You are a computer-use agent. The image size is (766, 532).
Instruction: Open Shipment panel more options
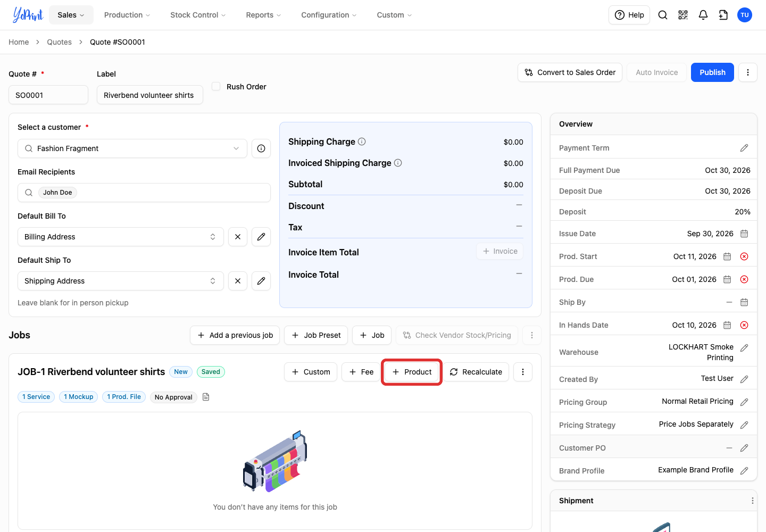coord(752,501)
